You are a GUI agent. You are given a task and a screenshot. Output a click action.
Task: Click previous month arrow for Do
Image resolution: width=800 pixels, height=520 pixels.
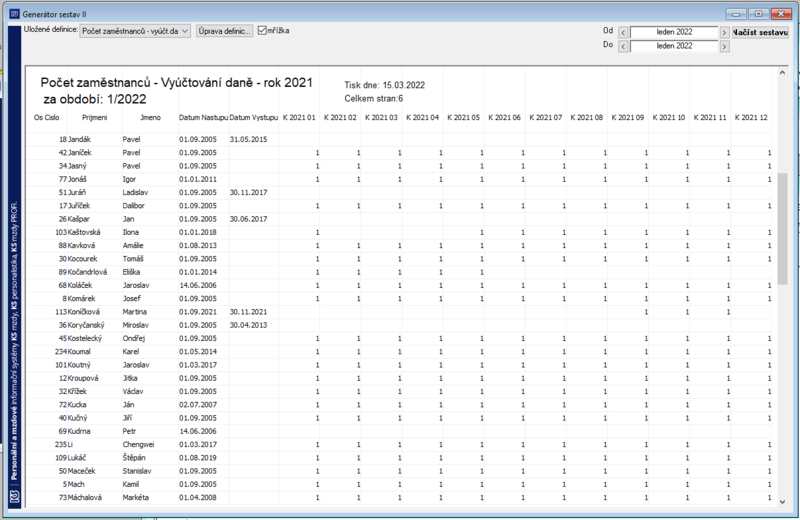[x=623, y=46]
